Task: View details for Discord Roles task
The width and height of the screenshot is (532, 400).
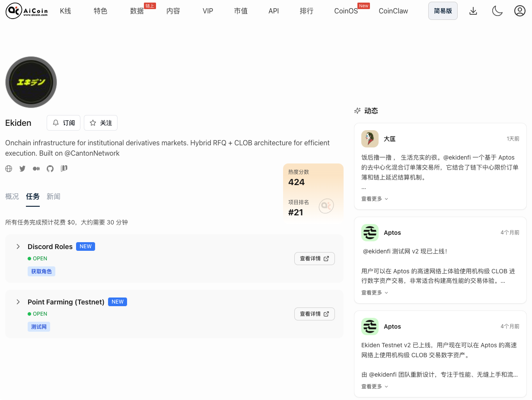Action: 315,259
